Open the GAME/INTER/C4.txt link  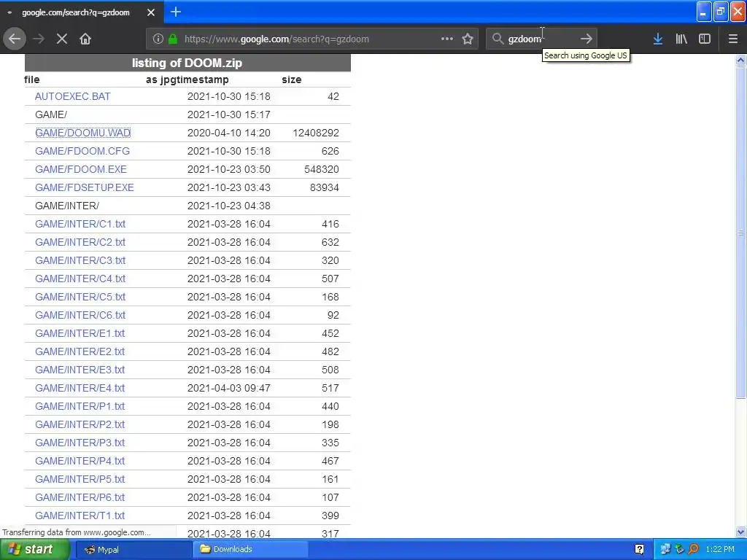pyautogui.click(x=80, y=279)
